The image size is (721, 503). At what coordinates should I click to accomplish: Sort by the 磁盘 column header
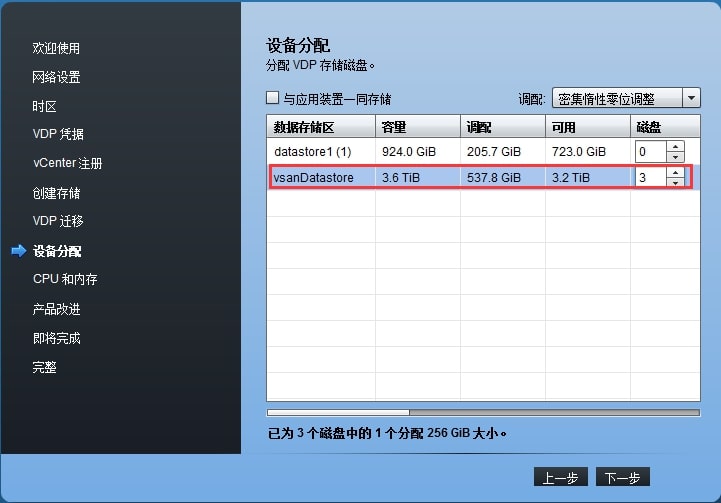pos(665,126)
